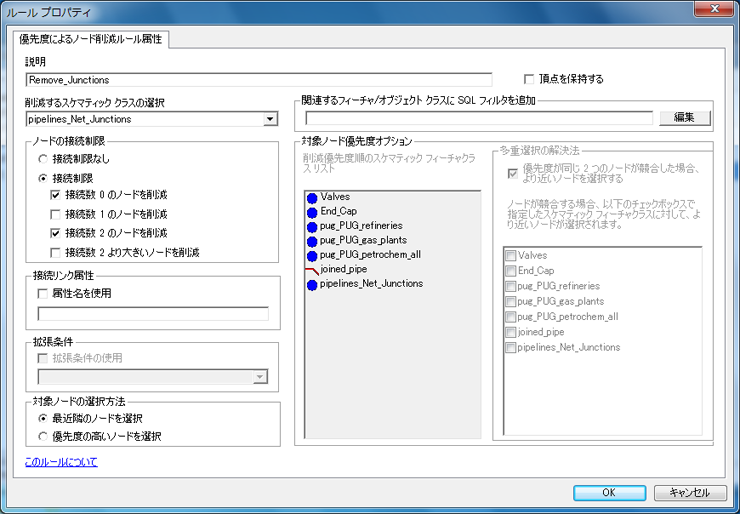Click the キャンセル button
This screenshot has height=514, width=740.
point(690,492)
